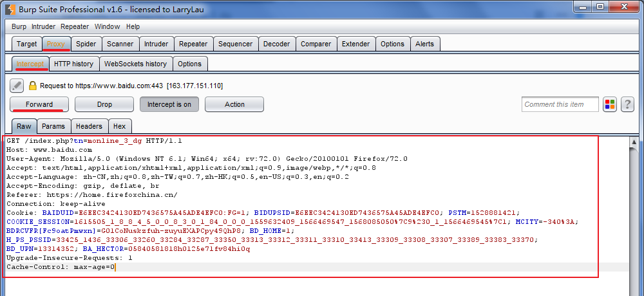Screen dimensions: 644x296
Task: Switch to the Spider tab
Action: (x=86, y=44)
